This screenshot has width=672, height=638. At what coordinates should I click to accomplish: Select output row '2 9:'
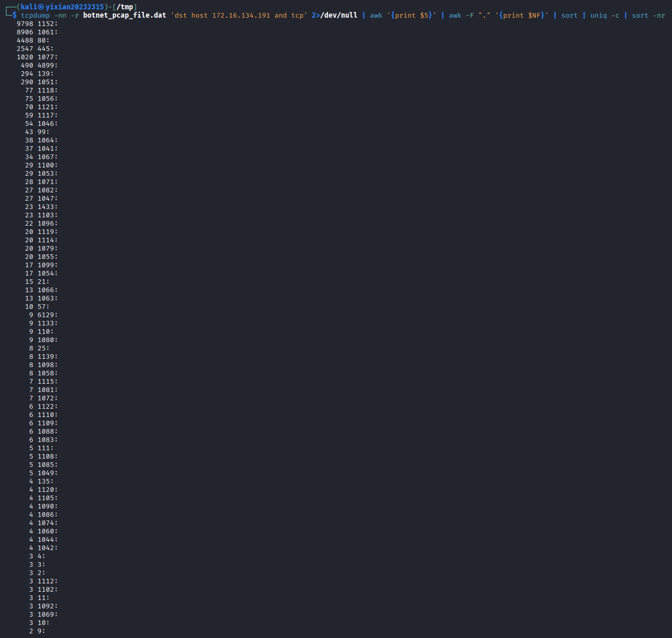37,631
